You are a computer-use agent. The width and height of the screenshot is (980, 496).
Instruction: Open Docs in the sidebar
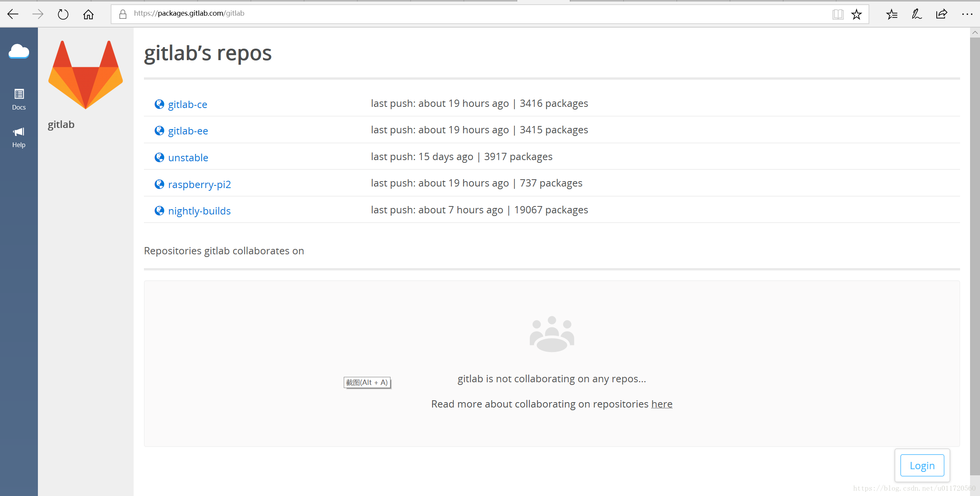19,99
